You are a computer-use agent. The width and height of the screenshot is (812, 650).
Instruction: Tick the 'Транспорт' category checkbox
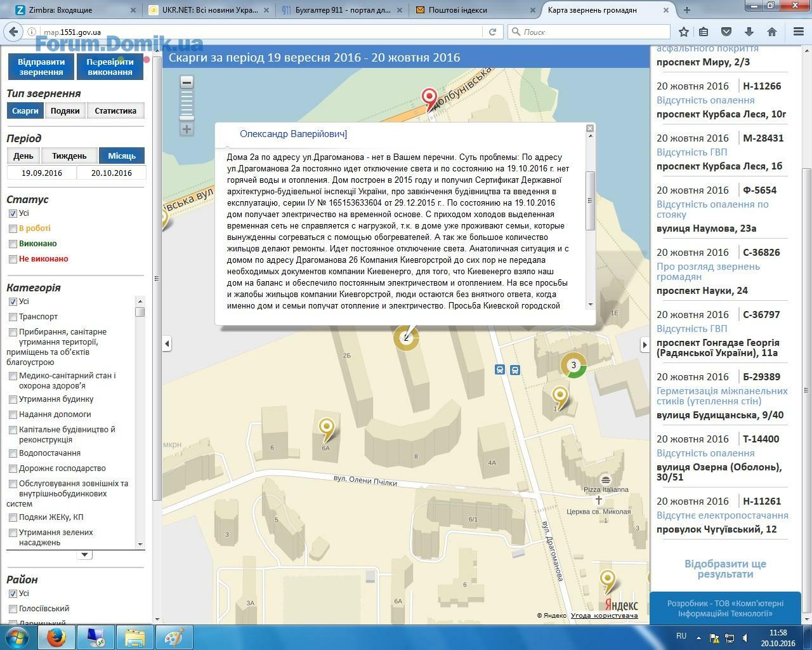pos(13,317)
